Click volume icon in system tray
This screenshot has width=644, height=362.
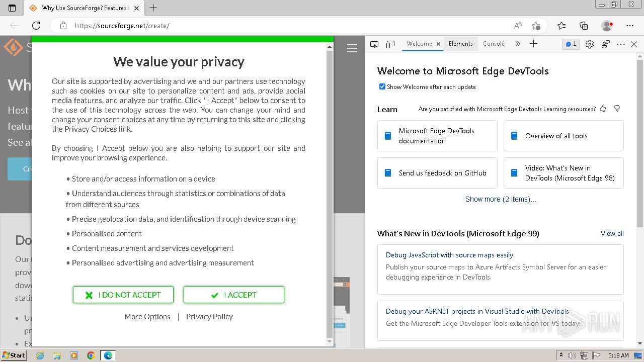572,355
